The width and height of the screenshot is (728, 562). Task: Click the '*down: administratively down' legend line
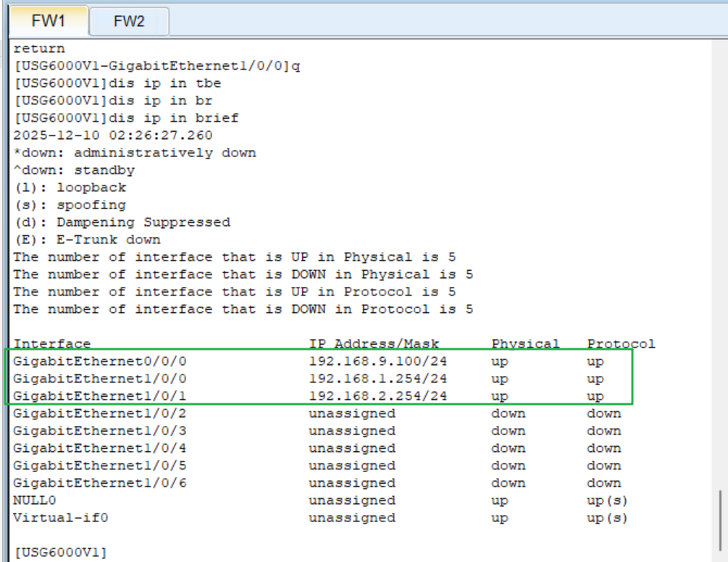tap(135, 153)
